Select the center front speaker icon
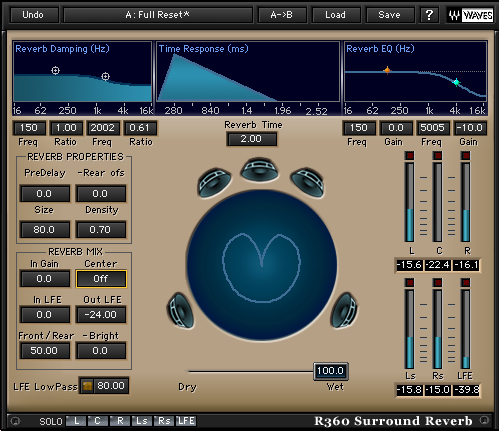The width and height of the screenshot is (499, 431). pyautogui.click(x=260, y=170)
